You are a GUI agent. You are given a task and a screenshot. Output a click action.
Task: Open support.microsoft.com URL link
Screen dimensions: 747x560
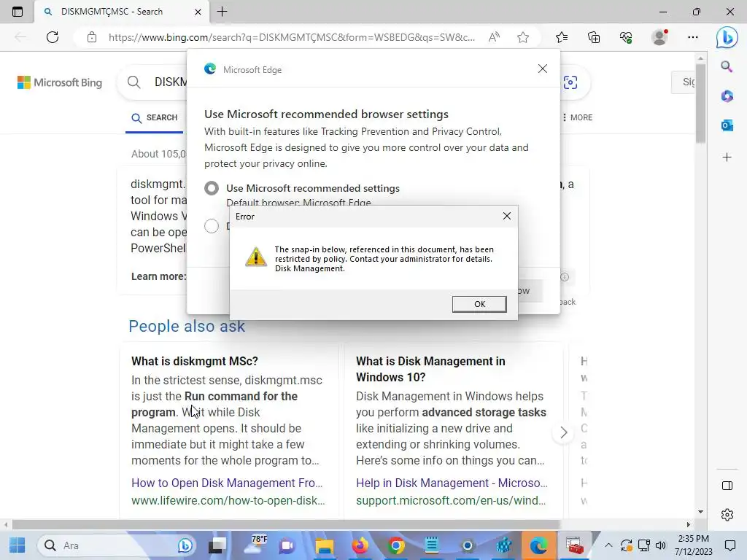click(451, 500)
